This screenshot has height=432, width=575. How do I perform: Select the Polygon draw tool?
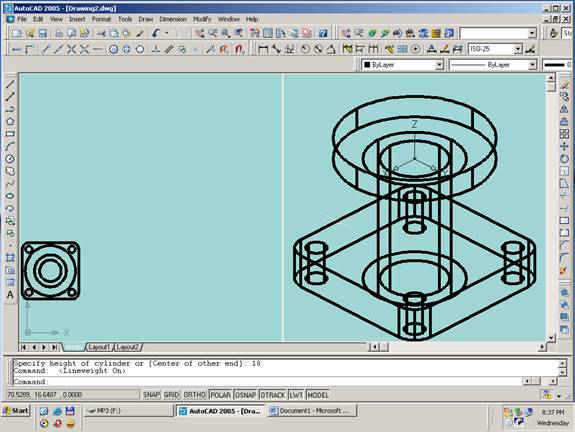[x=10, y=121]
